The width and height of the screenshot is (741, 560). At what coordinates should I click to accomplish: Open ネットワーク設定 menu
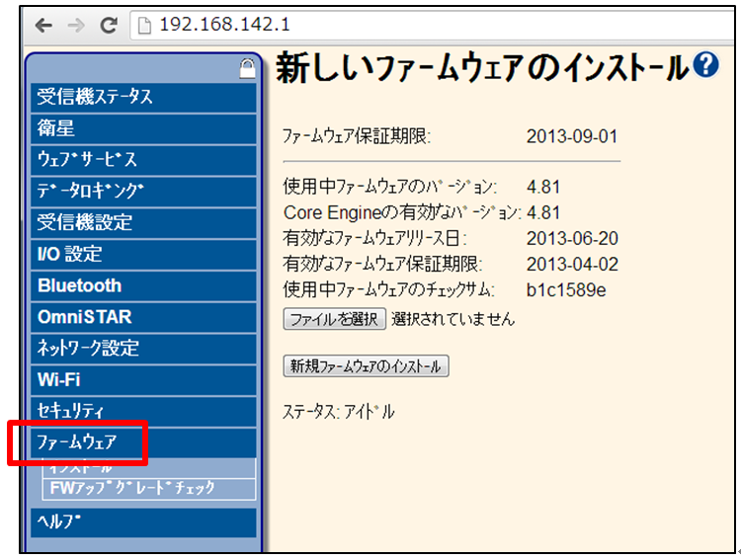(143, 349)
